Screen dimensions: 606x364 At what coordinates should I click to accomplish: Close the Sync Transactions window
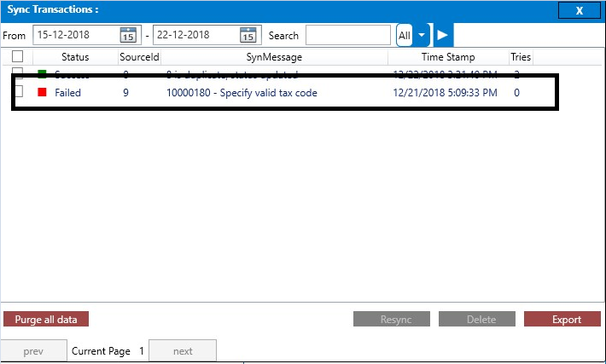(x=579, y=10)
